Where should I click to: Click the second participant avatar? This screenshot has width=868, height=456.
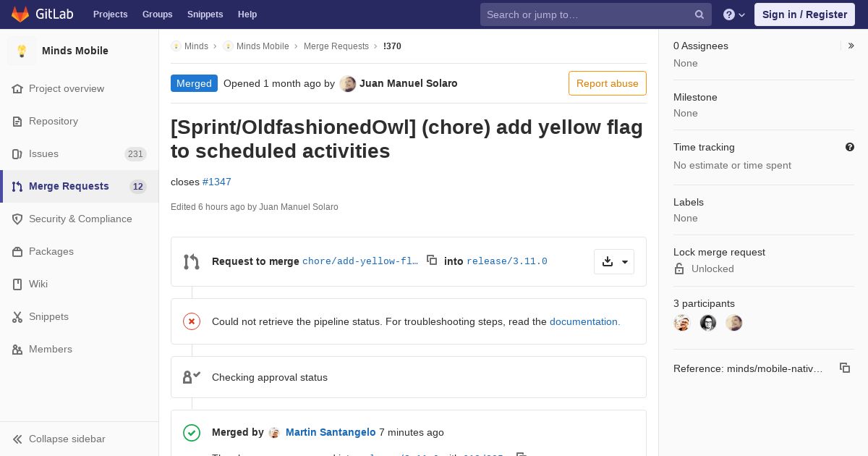tap(708, 323)
